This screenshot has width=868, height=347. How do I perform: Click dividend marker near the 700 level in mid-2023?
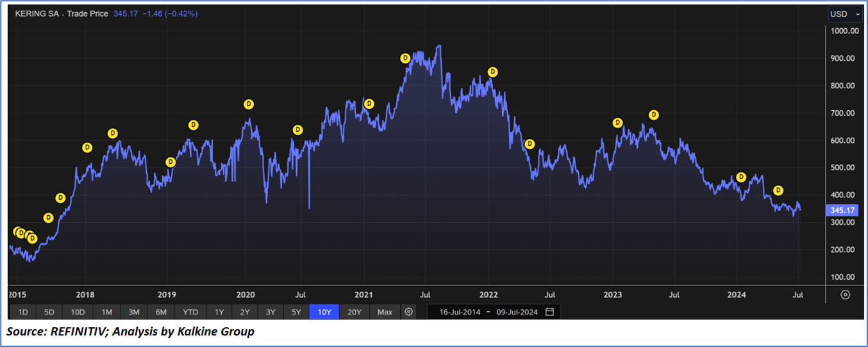[654, 115]
